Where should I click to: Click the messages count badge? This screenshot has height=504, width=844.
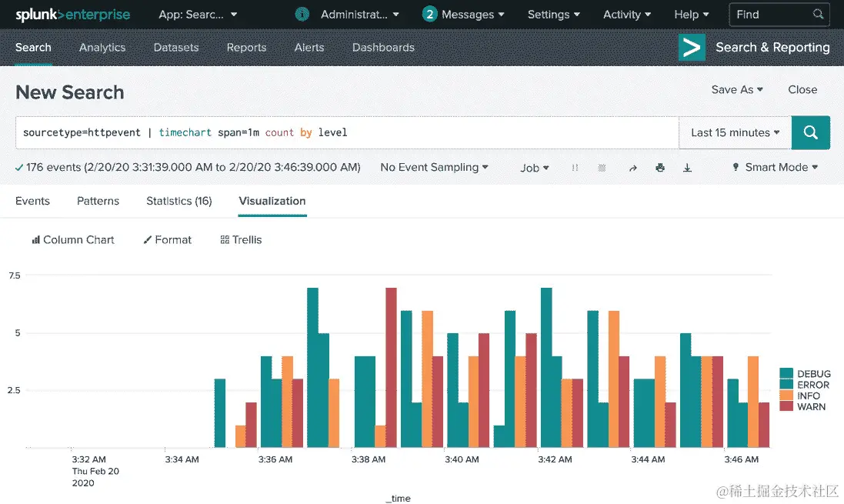(429, 15)
